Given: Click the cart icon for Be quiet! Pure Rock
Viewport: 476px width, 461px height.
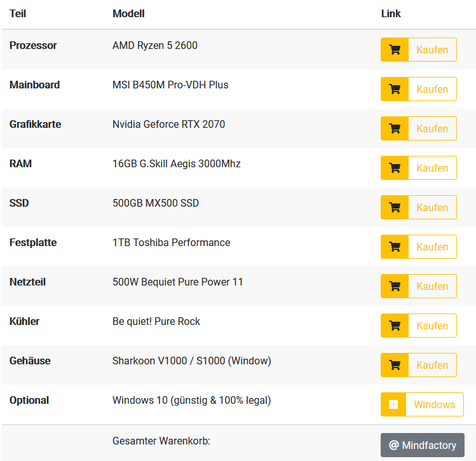Looking at the screenshot, I should 395,326.
